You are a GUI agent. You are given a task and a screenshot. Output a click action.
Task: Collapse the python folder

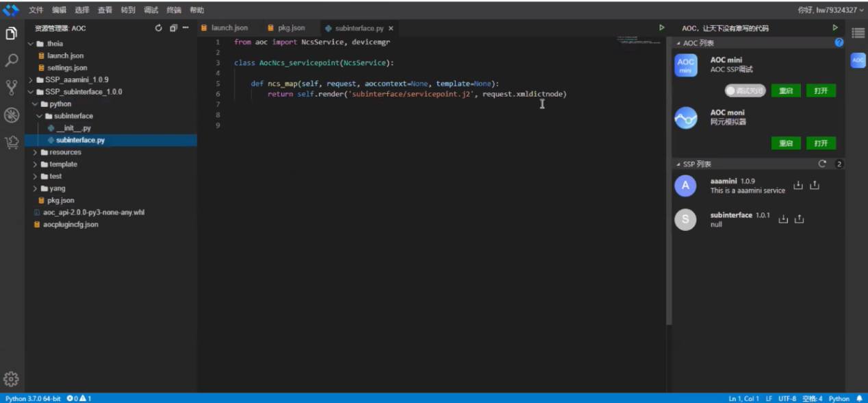[x=35, y=104]
